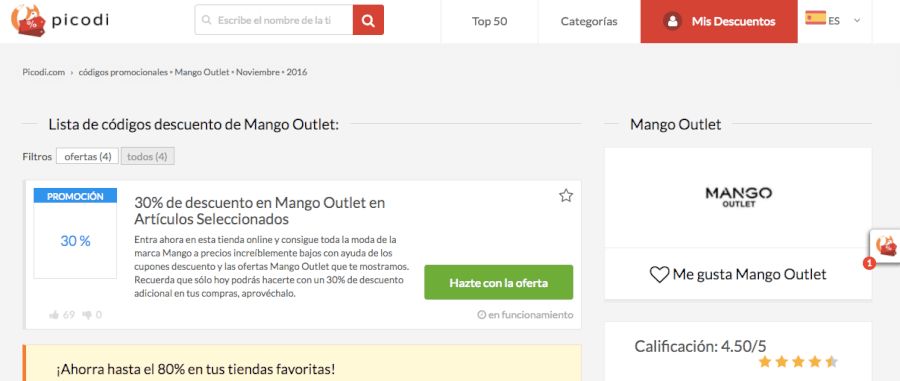
Task: Click the Mango Outlet sidebar heading
Action: coord(676,124)
